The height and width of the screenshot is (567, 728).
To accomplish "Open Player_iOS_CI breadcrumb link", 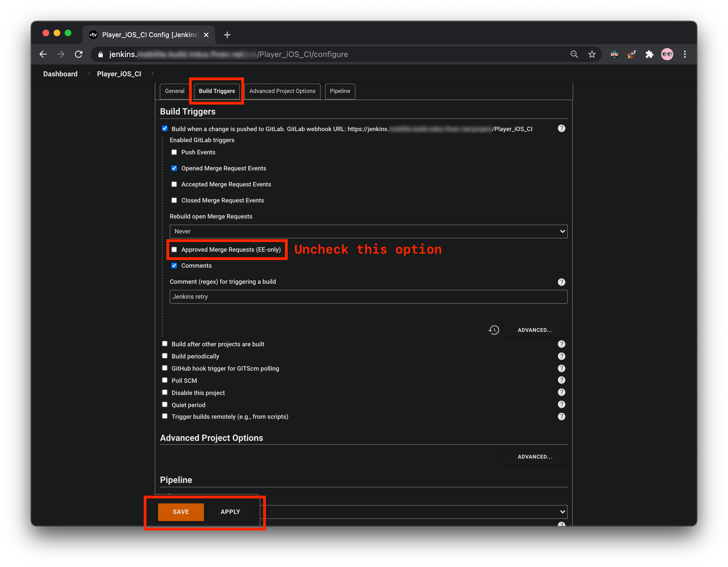I will click(x=119, y=74).
